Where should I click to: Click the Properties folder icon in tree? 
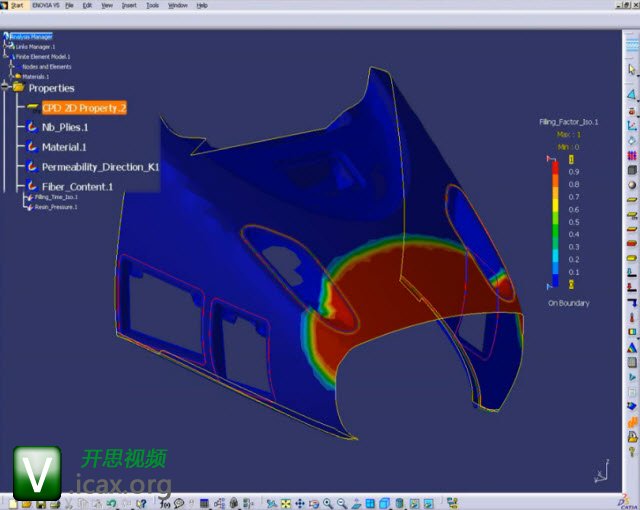point(19,88)
